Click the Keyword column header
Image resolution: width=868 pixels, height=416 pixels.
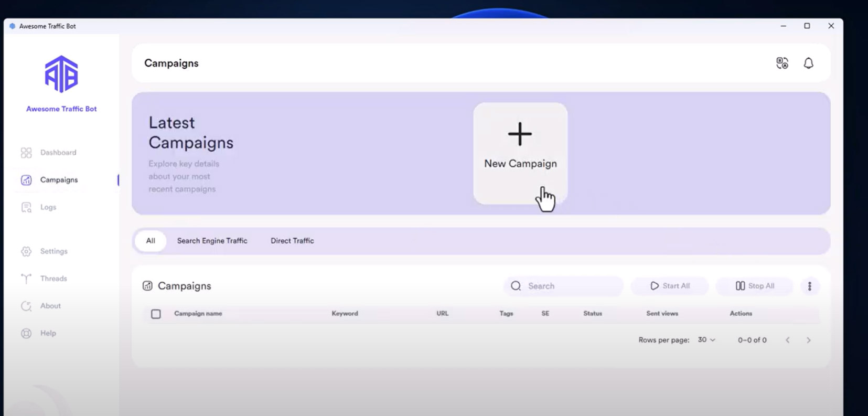pos(345,314)
